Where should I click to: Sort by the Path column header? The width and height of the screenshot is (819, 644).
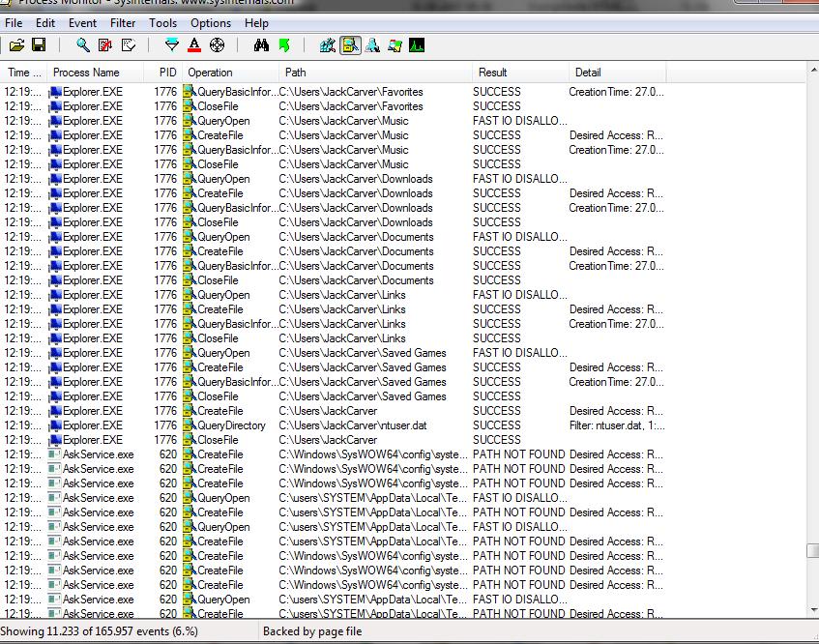375,73
